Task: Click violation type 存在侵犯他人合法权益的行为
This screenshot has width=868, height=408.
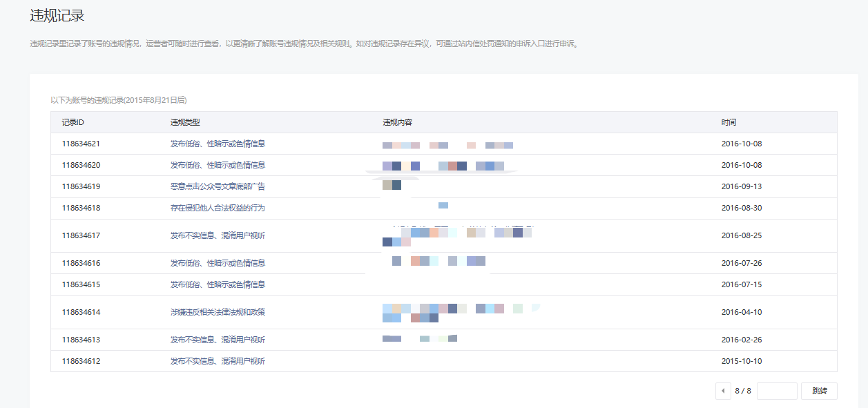Action: pyautogui.click(x=218, y=208)
